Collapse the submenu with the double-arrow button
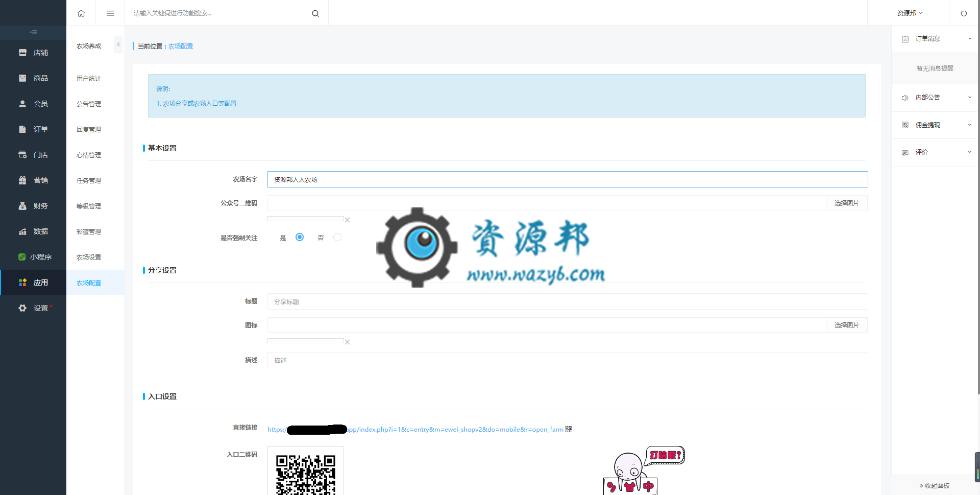980x495 pixels. (118, 44)
